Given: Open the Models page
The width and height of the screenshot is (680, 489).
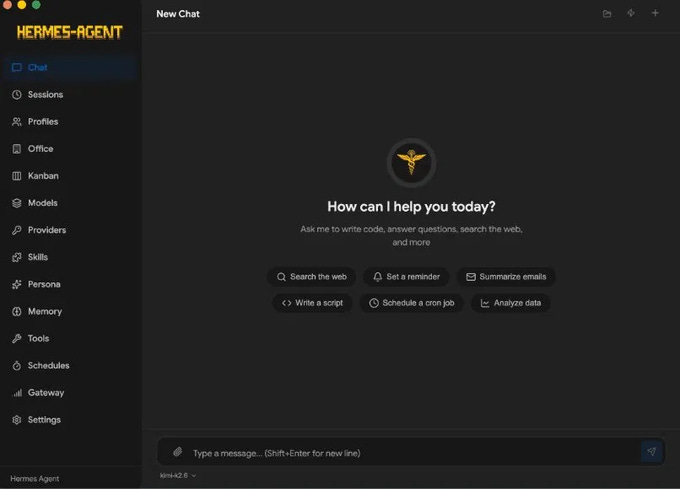Looking at the screenshot, I should [70, 203].
